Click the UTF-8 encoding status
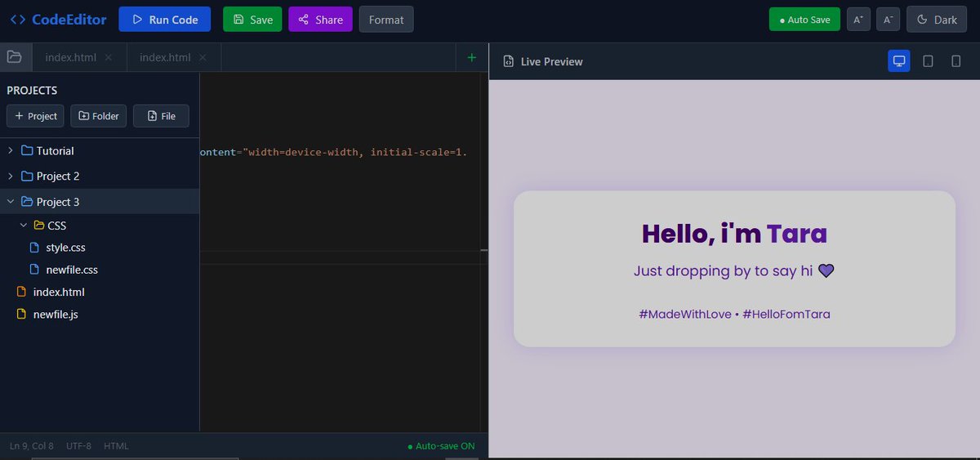 pos(78,446)
